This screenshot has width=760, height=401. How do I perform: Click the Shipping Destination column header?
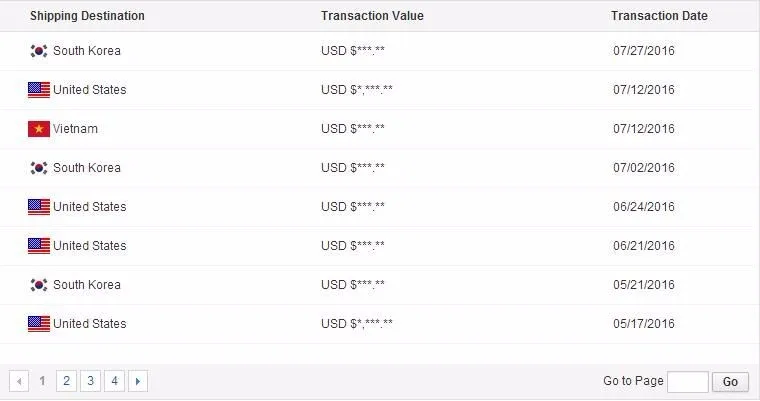[x=87, y=16]
